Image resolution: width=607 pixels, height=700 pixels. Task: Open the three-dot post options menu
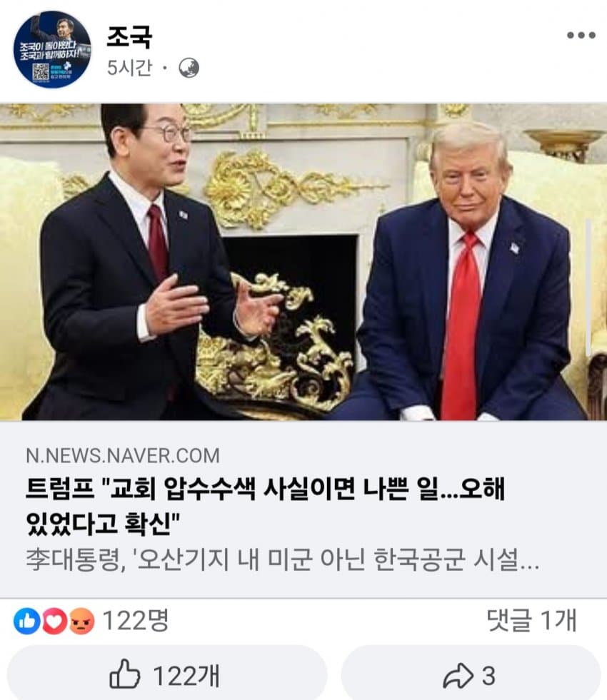581,35
